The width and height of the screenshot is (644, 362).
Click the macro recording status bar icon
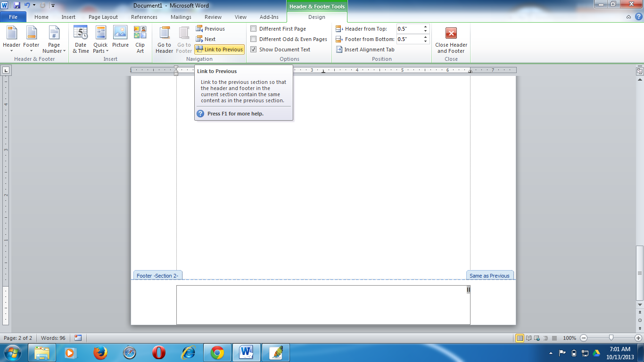click(x=78, y=338)
